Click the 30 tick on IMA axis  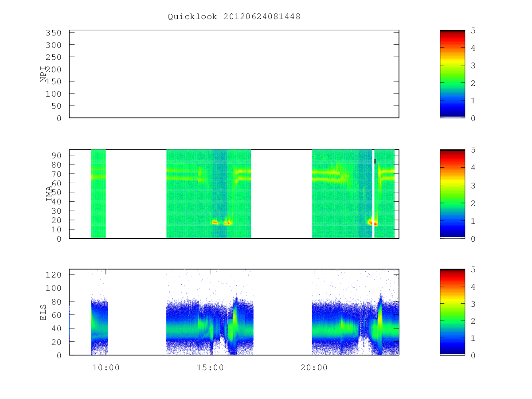click(57, 211)
